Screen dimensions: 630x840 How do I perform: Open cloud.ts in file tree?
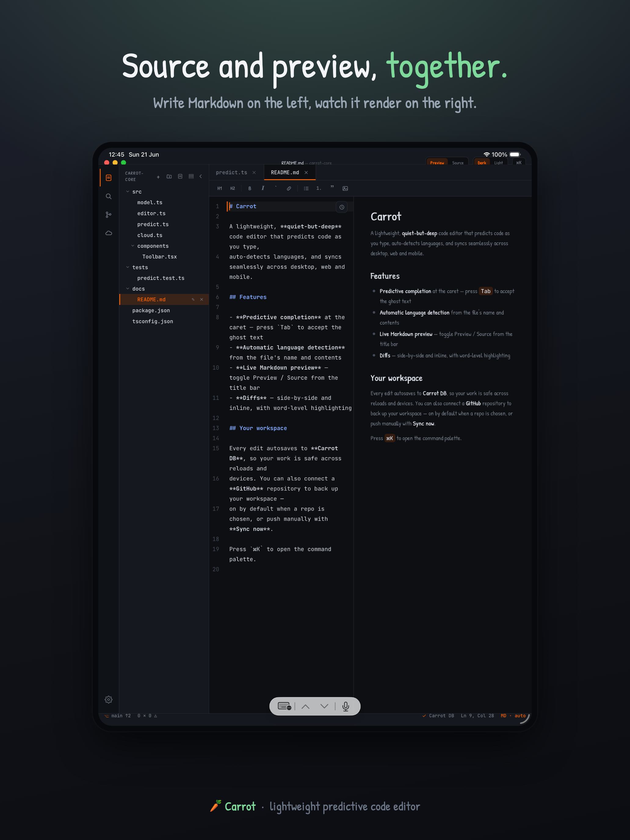click(x=150, y=235)
